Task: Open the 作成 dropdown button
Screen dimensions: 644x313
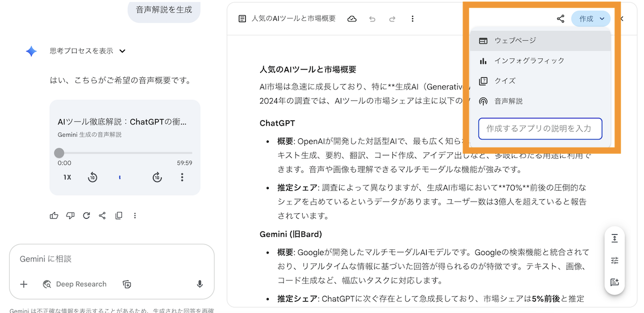Action: (591, 19)
